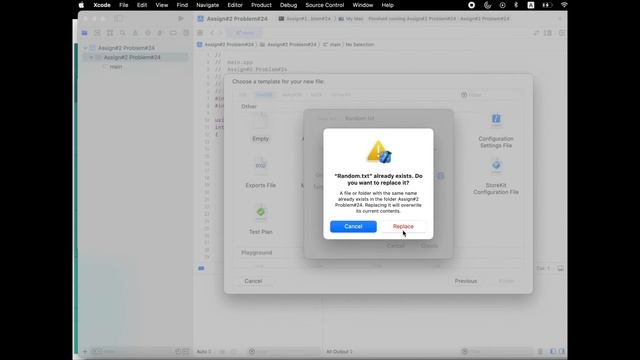Open the File menu
640x360 pixels.
(x=124, y=5)
